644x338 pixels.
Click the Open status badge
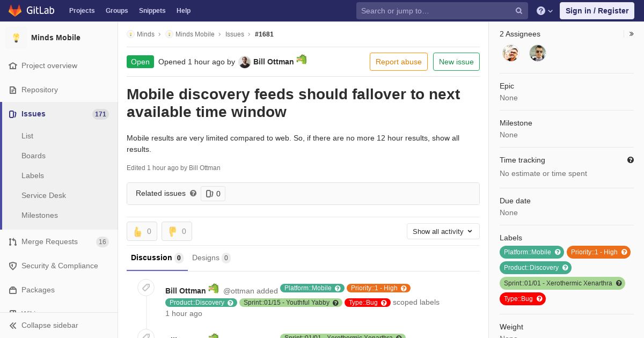140,62
